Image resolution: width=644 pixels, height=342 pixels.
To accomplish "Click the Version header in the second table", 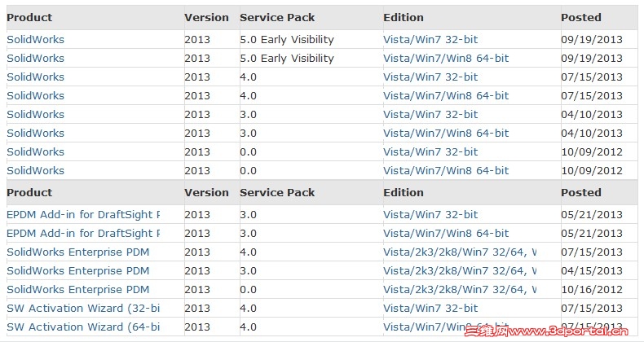I will (206, 193).
